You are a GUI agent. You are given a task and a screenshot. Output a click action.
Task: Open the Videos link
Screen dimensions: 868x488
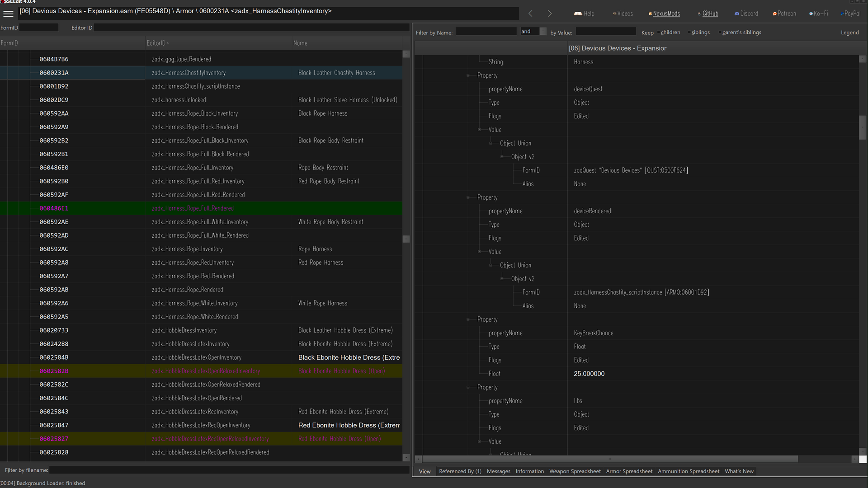(623, 14)
